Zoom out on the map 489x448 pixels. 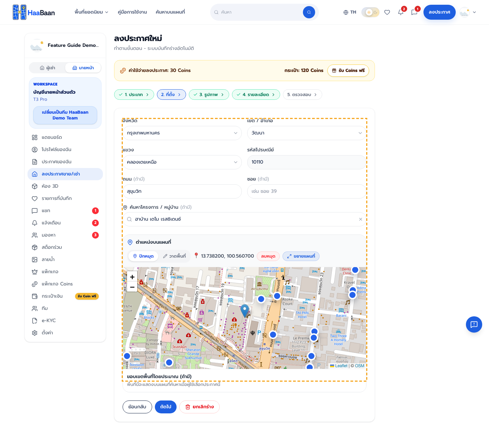132,287
